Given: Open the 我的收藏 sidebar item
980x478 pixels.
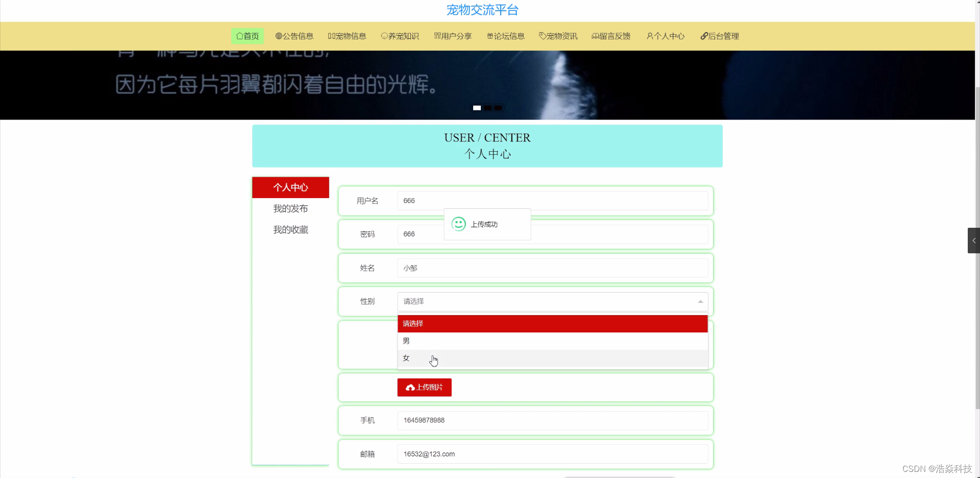Looking at the screenshot, I should pyautogui.click(x=290, y=229).
